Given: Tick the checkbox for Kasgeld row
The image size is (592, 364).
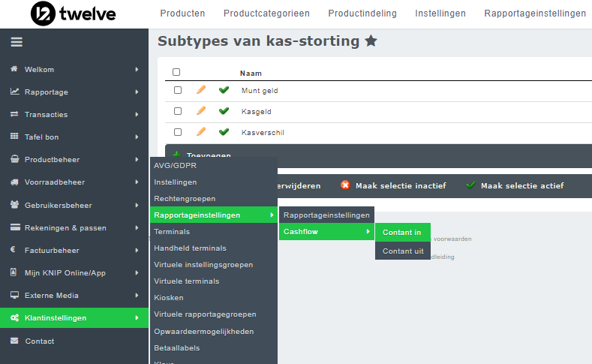Looking at the screenshot, I should coord(178,111).
